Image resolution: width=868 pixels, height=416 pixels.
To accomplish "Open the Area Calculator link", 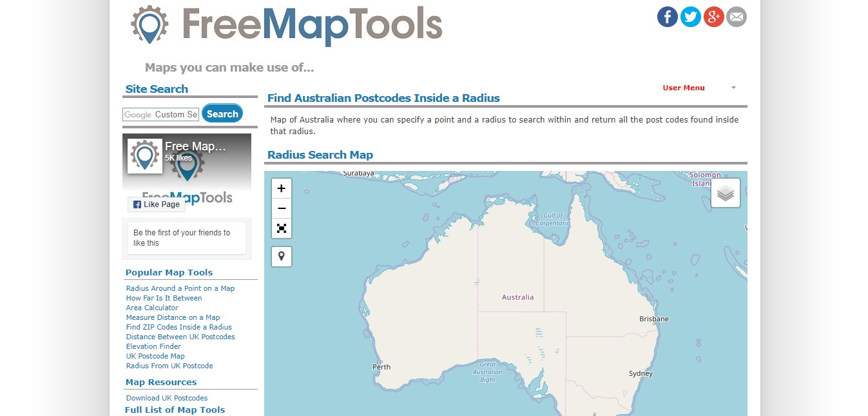I will [x=152, y=308].
